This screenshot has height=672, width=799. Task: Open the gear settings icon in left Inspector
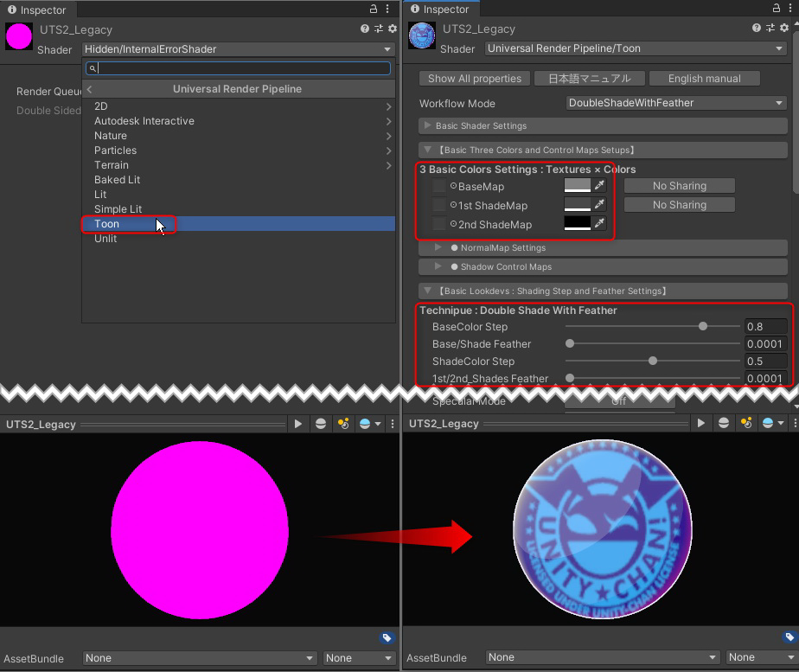(392, 29)
